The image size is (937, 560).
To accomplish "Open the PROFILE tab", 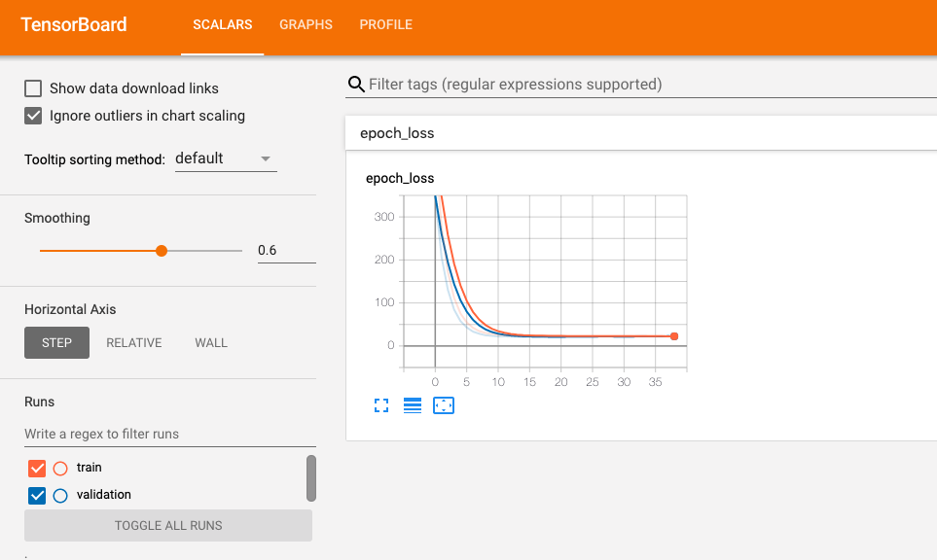I will pyautogui.click(x=386, y=24).
